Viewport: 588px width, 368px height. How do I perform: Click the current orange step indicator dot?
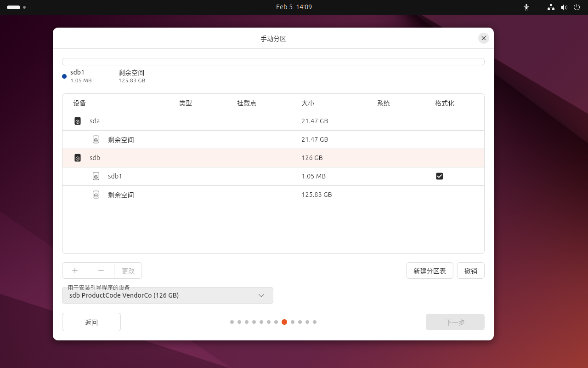[284, 322]
